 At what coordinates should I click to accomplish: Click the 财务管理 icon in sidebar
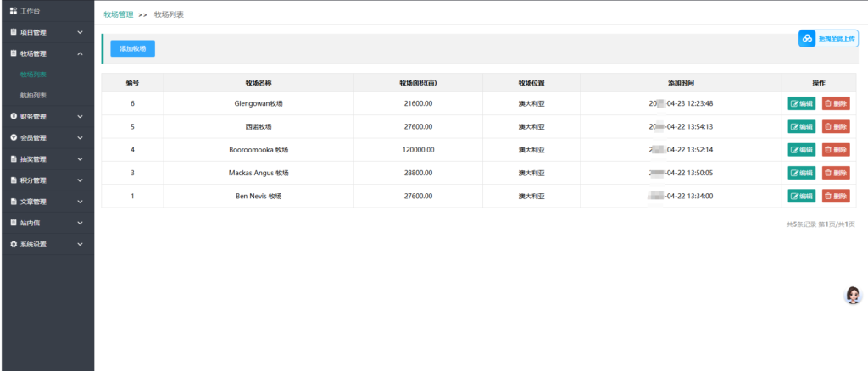point(14,116)
